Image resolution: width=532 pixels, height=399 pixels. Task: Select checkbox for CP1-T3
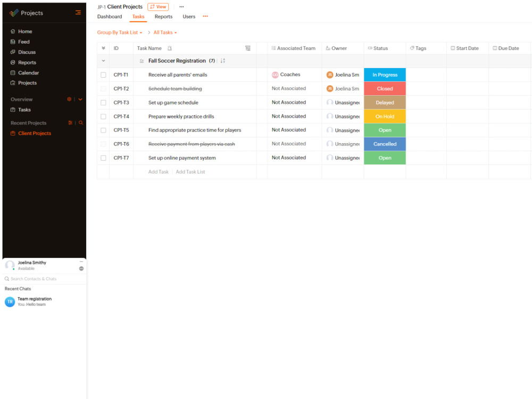click(x=104, y=103)
